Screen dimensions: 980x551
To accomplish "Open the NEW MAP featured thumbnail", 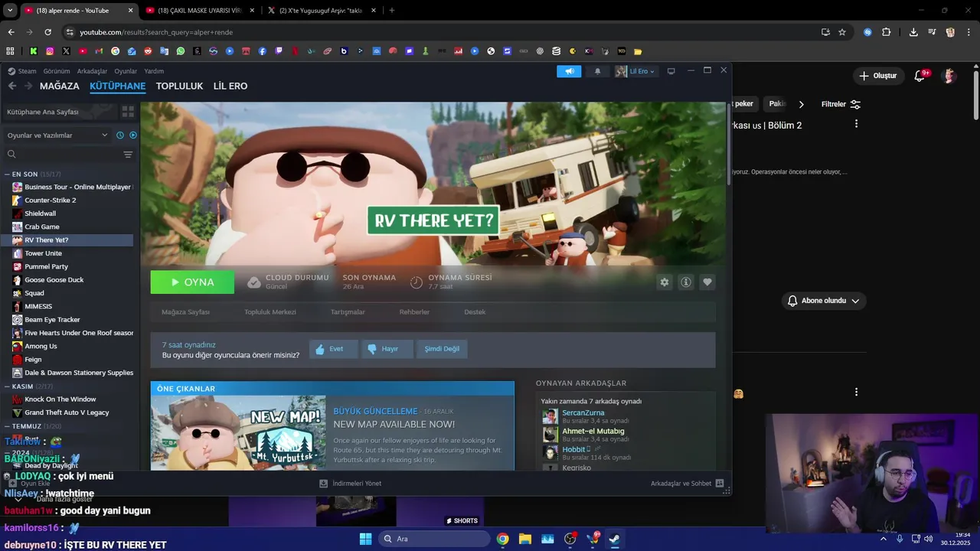I will tap(238, 433).
